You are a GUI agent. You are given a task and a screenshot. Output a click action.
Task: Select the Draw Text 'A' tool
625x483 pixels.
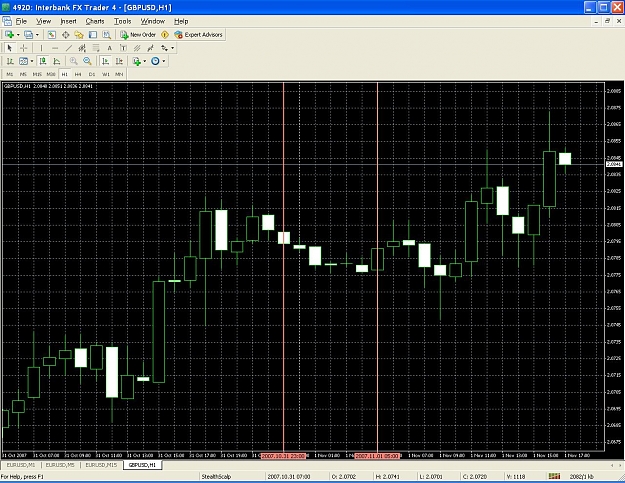click(110, 48)
